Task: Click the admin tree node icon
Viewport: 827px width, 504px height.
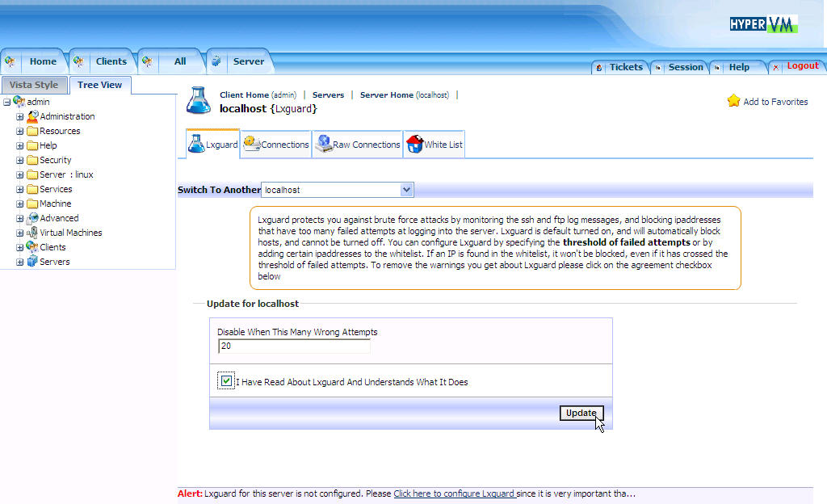Action: (19, 101)
